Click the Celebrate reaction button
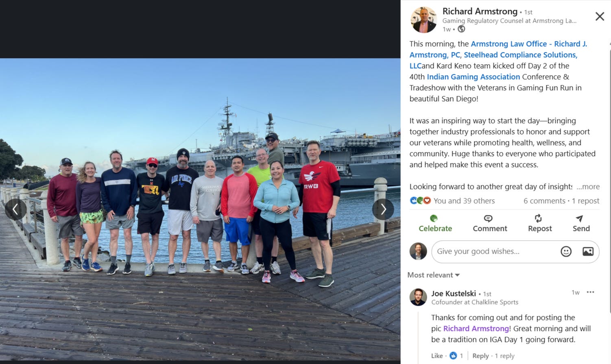Screen dimensions: 611x364 coord(435,223)
